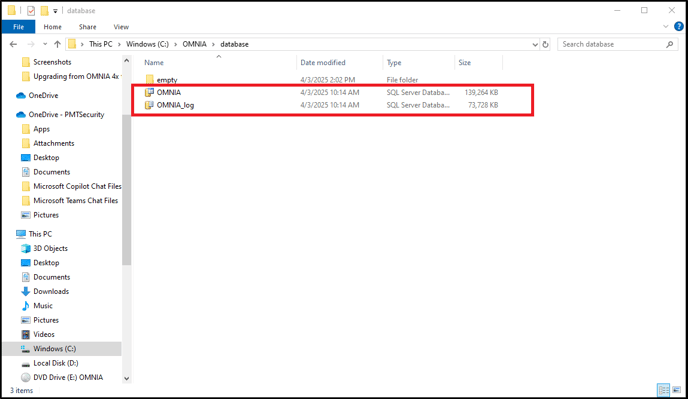Open the Apps folder in sidebar
This screenshot has width=688, height=399.
42,129
